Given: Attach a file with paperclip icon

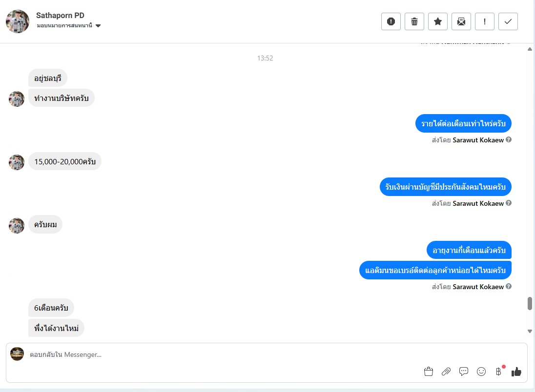Looking at the screenshot, I should [x=446, y=371].
